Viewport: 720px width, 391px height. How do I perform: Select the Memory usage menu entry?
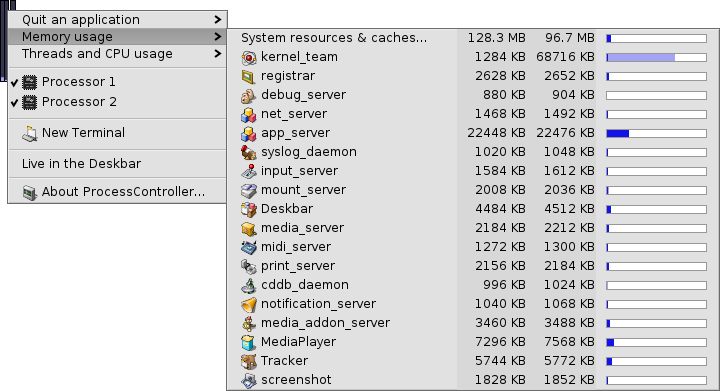pos(117,37)
